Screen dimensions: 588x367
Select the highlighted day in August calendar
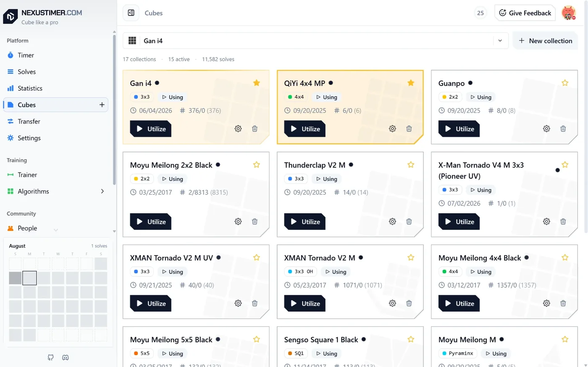(x=29, y=278)
